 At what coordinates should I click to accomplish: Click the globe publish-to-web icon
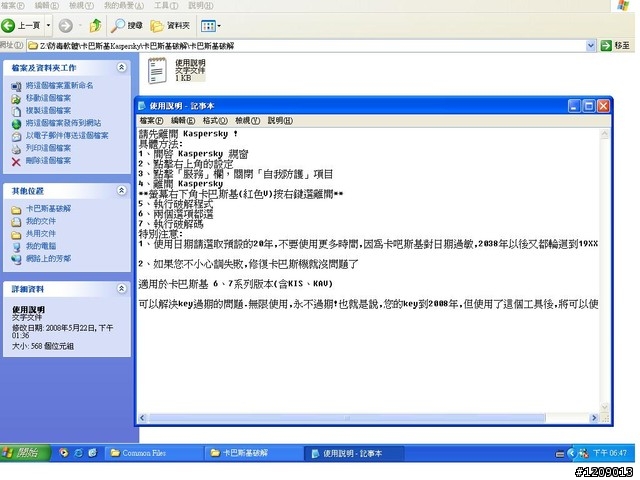[x=16, y=124]
